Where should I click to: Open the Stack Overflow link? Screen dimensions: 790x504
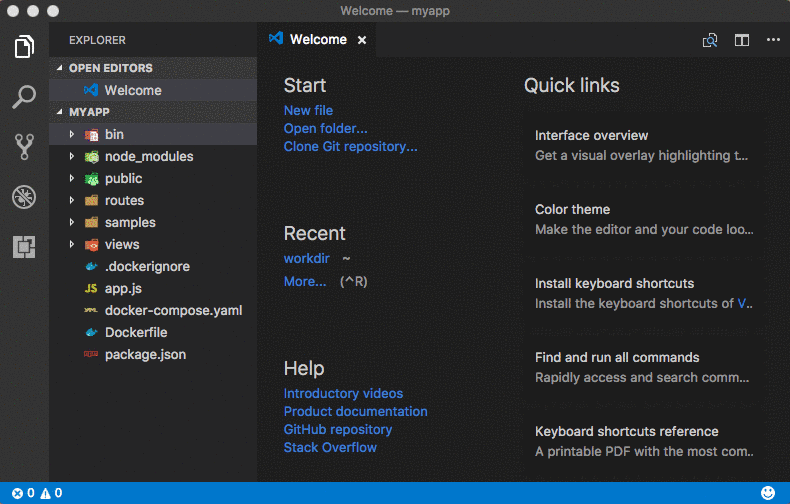(x=330, y=448)
